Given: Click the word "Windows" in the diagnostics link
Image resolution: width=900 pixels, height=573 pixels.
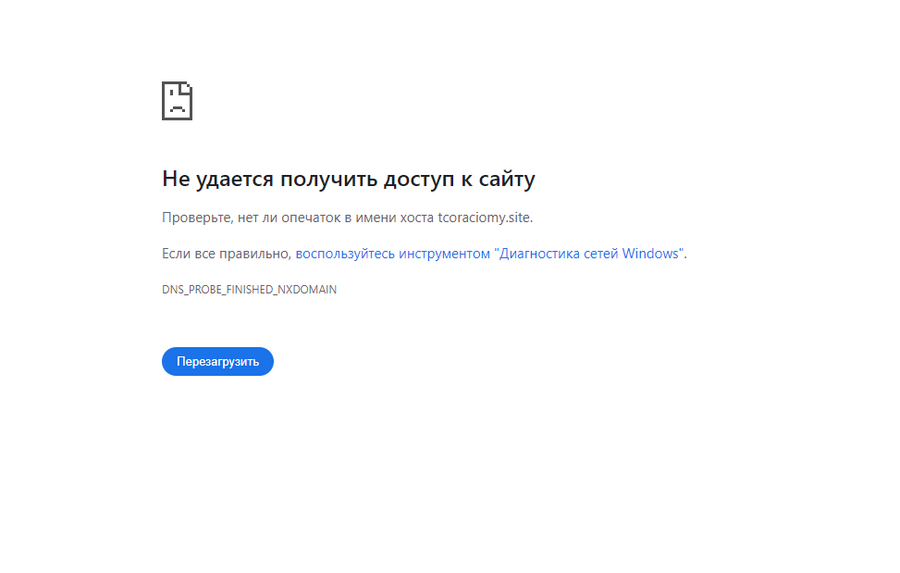Looking at the screenshot, I should (651, 254).
